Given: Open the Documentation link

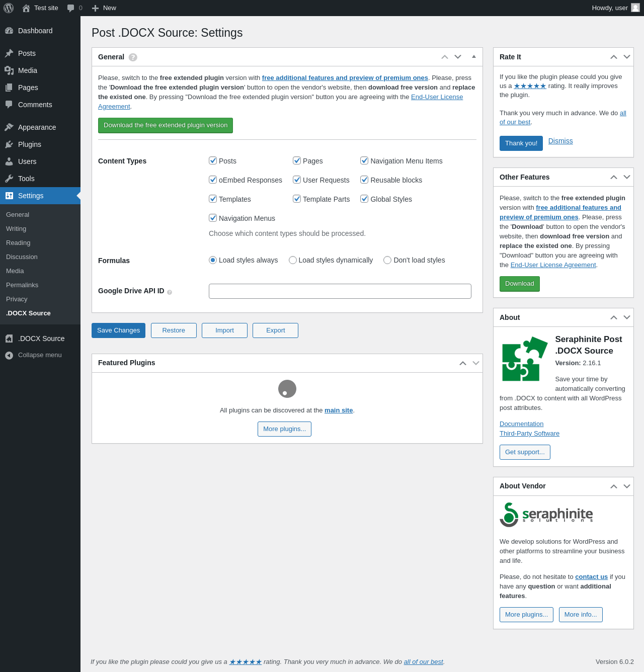Looking at the screenshot, I should click(x=521, y=424).
